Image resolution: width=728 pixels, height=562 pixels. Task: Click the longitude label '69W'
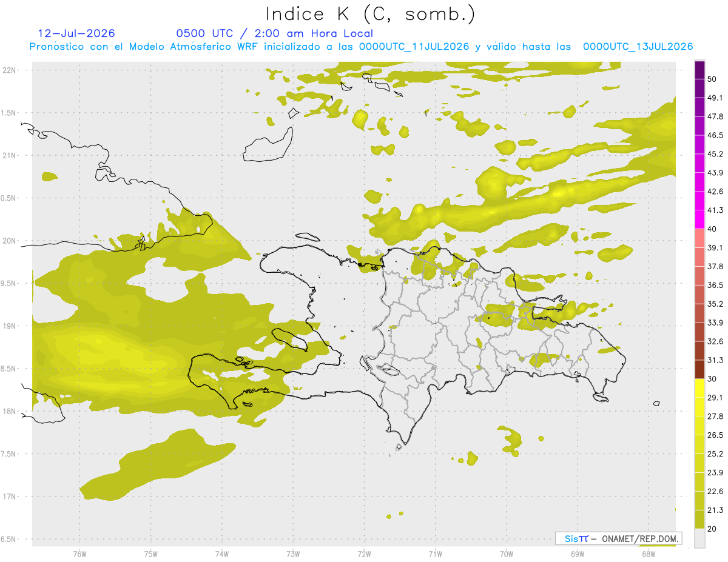(578, 554)
